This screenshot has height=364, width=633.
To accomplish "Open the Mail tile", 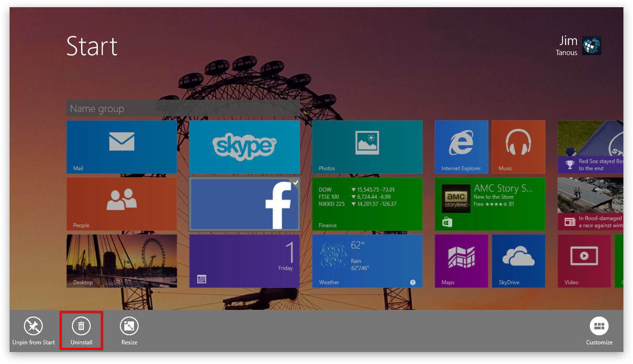I will [x=122, y=147].
